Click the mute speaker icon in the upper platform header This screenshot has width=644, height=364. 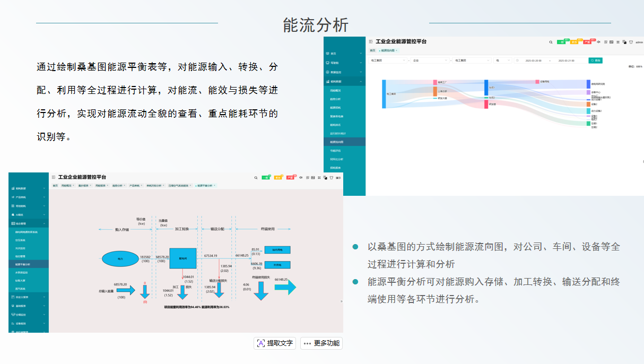coord(598,42)
